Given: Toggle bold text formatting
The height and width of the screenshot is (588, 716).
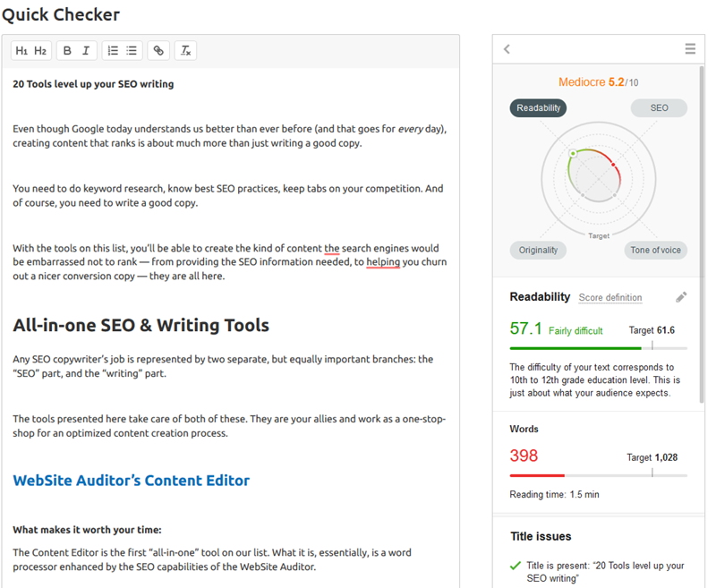Looking at the screenshot, I should click(x=67, y=51).
